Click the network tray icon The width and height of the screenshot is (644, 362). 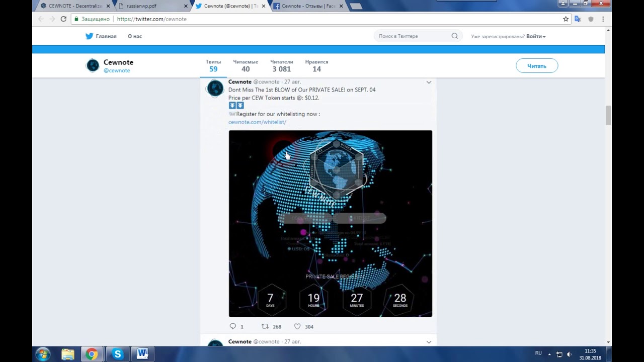(559, 354)
